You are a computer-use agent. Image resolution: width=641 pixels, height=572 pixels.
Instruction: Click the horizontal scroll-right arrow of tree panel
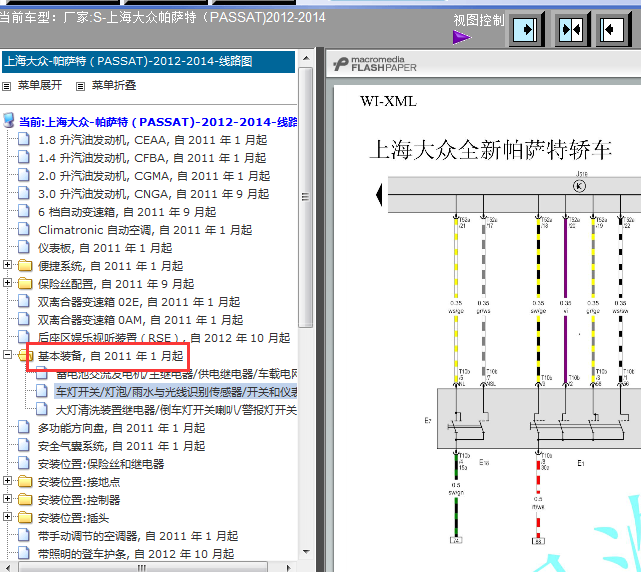[x=289, y=568]
